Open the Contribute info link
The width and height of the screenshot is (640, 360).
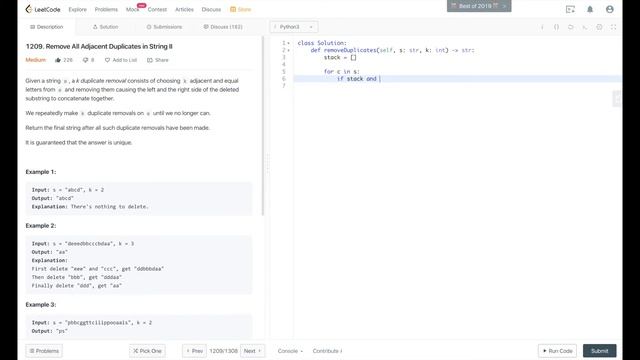pyautogui.click(x=327, y=351)
